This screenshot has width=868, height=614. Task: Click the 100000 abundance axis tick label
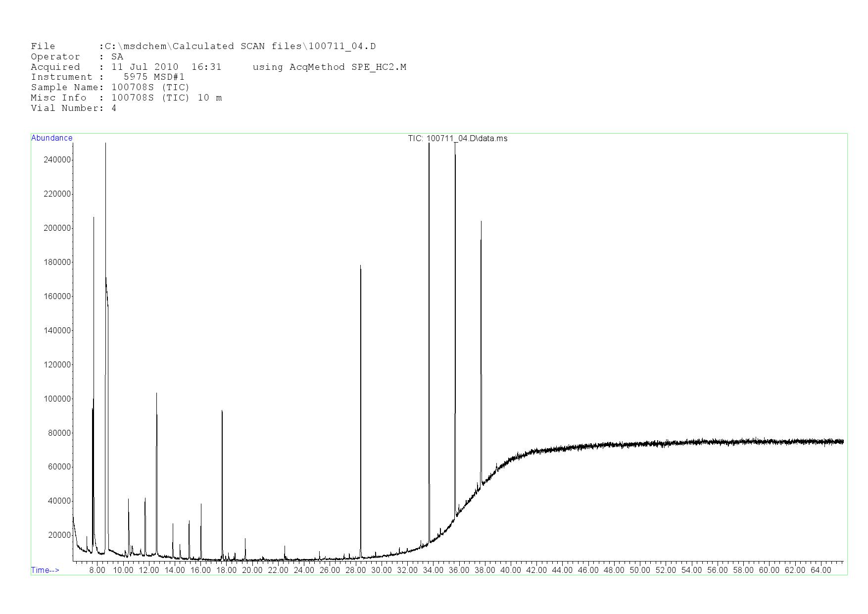(57, 399)
